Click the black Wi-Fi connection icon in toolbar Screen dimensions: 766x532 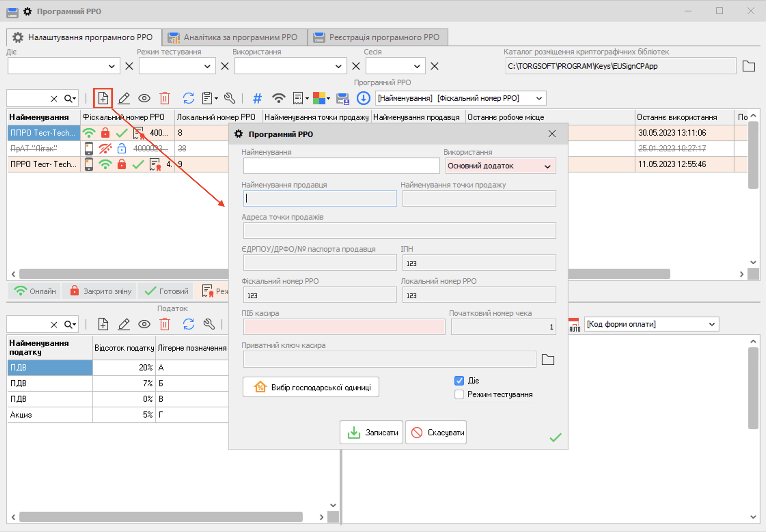coord(278,98)
